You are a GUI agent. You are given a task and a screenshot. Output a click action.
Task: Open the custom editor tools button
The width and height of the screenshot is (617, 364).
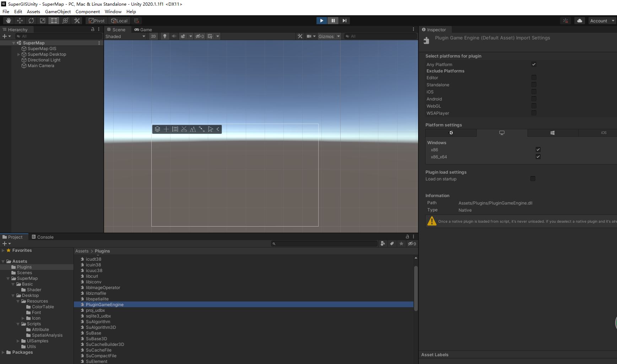(77, 21)
